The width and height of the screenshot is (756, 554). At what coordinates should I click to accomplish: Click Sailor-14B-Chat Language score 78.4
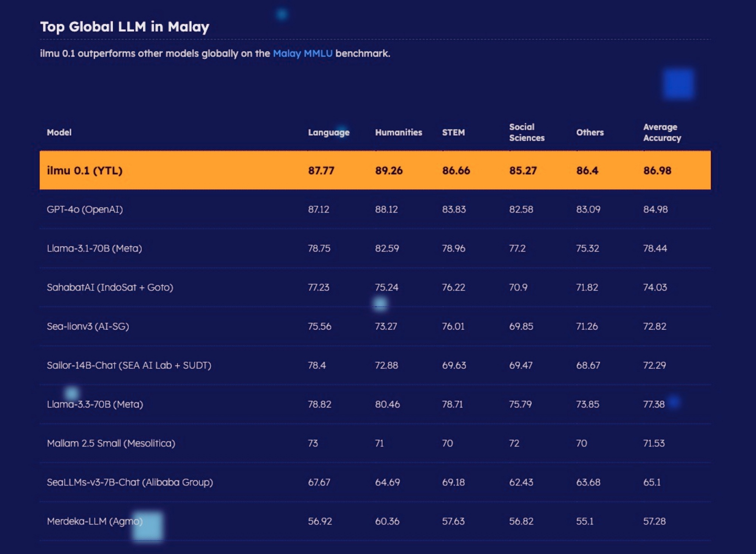pos(317,365)
